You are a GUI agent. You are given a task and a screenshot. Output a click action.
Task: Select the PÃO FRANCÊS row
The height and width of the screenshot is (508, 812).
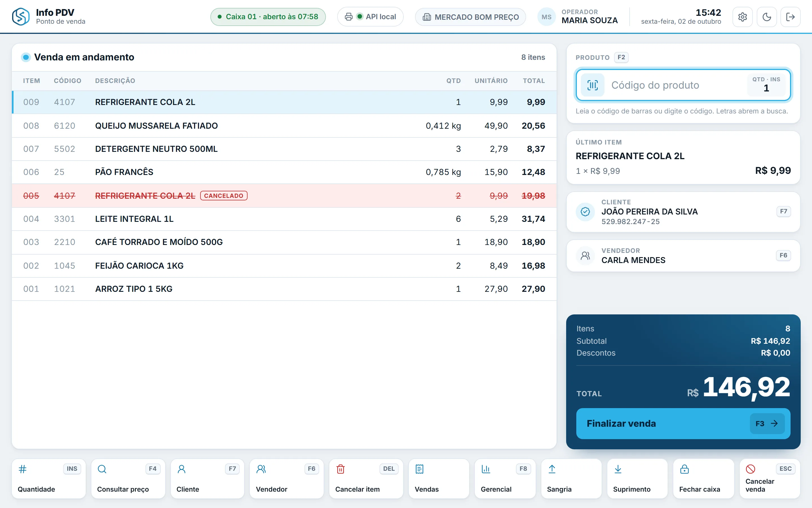(x=284, y=172)
